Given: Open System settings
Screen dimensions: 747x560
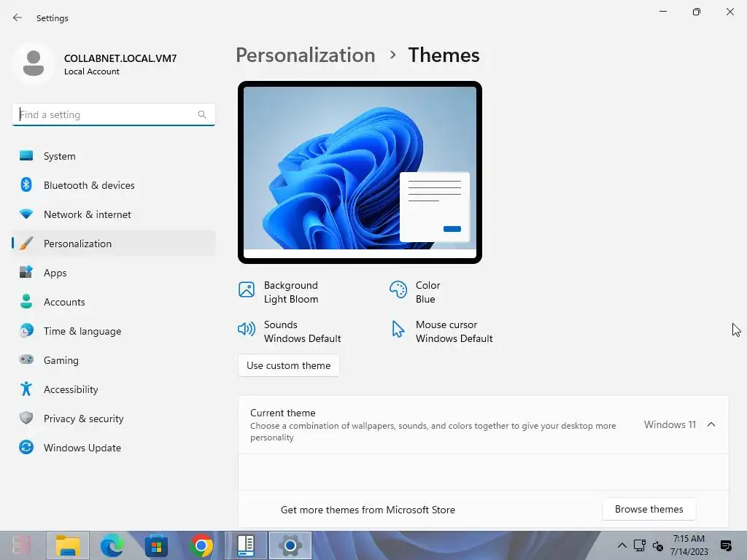Looking at the screenshot, I should (x=113, y=156).
